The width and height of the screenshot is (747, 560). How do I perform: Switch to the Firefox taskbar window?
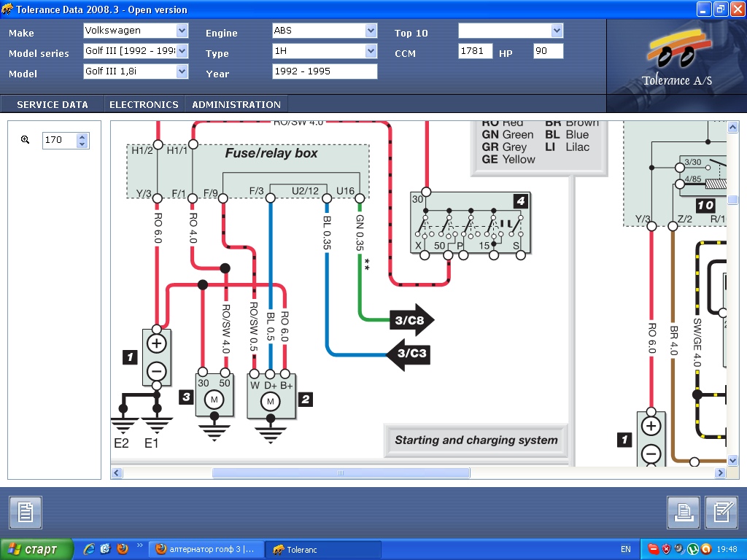pyautogui.click(x=206, y=550)
